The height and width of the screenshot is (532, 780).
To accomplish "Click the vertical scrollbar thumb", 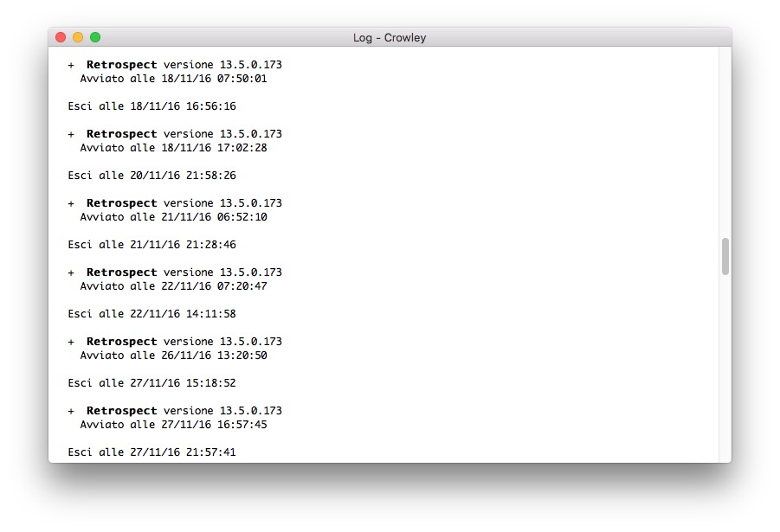I will coord(725,257).
